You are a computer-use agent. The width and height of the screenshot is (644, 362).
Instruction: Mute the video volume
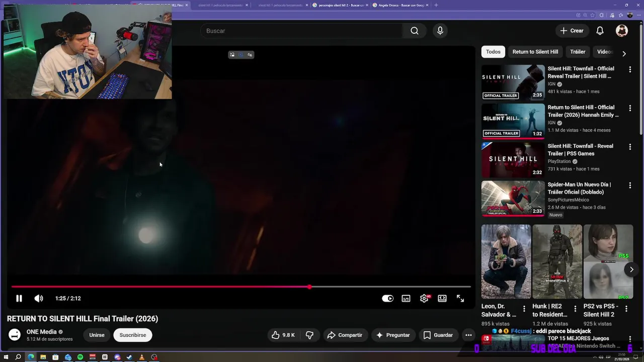39,298
